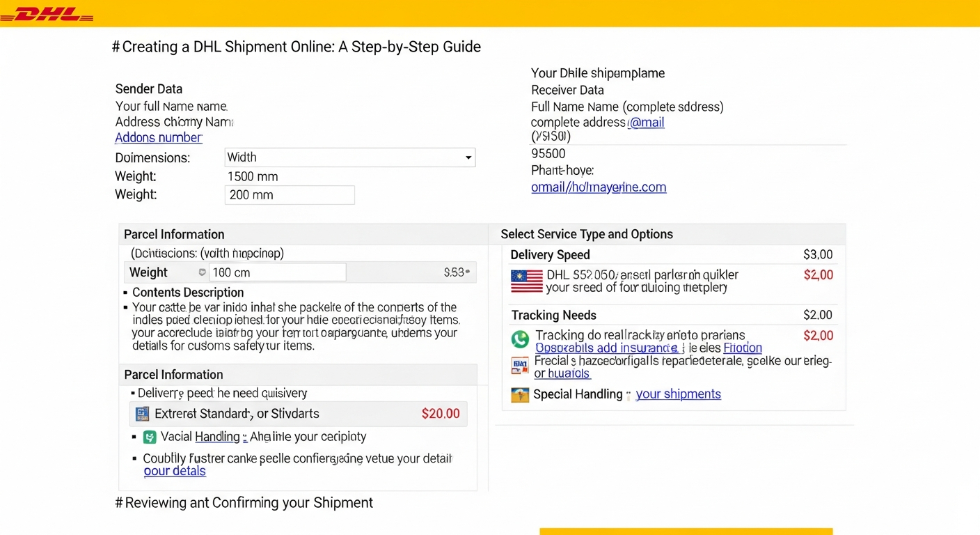The width and height of the screenshot is (980, 535).
Task: Click the @mail link after complete address
Action: click(646, 123)
